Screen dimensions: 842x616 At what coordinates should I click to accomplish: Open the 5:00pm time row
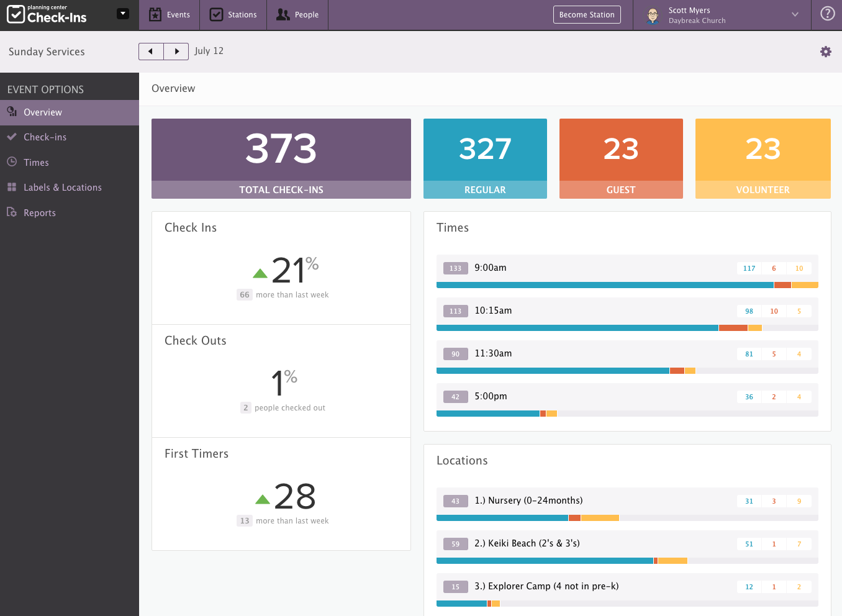click(x=627, y=400)
